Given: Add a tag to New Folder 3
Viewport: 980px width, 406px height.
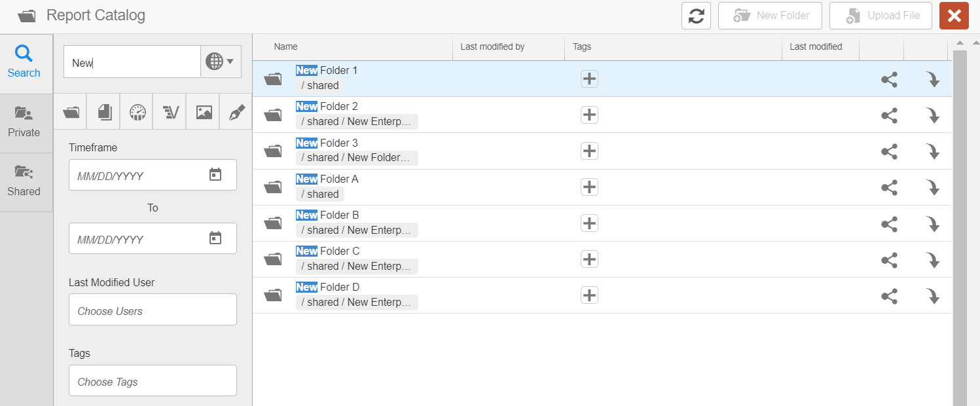Looking at the screenshot, I should click(589, 151).
